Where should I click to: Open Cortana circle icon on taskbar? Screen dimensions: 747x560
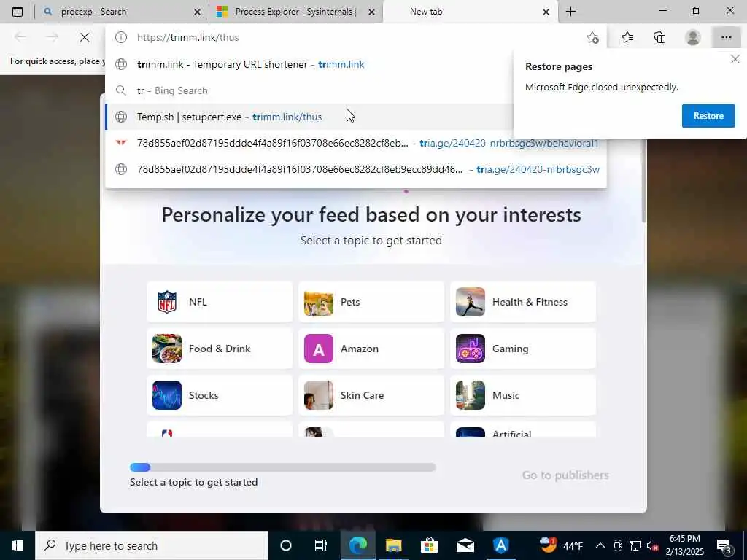pyautogui.click(x=286, y=545)
